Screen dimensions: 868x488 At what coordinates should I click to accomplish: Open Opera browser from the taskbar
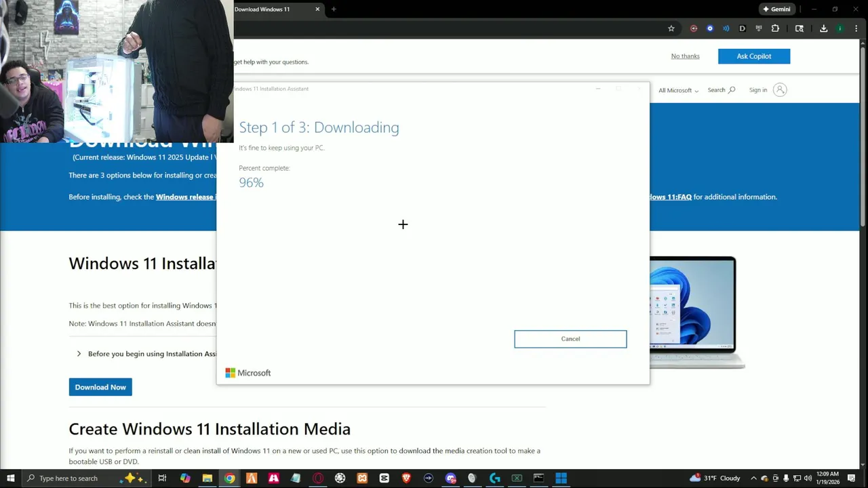click(318, 478)
